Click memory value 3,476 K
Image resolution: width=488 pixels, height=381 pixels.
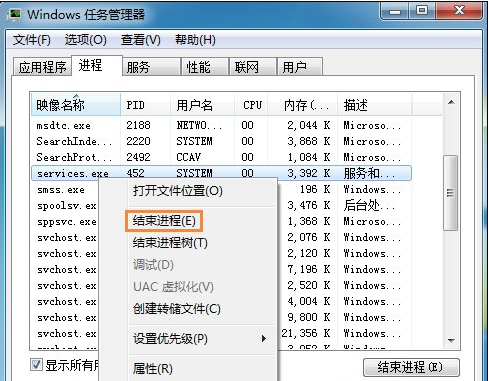[x=309, y=205]
